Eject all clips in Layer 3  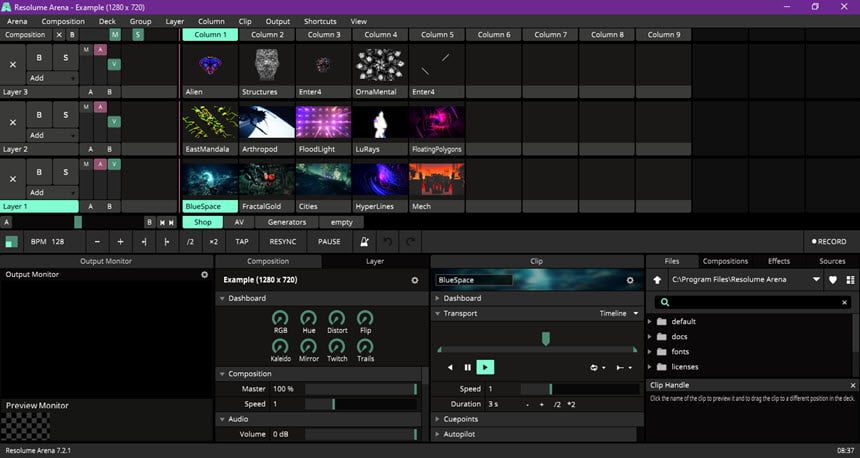click(x=13, y=64)
